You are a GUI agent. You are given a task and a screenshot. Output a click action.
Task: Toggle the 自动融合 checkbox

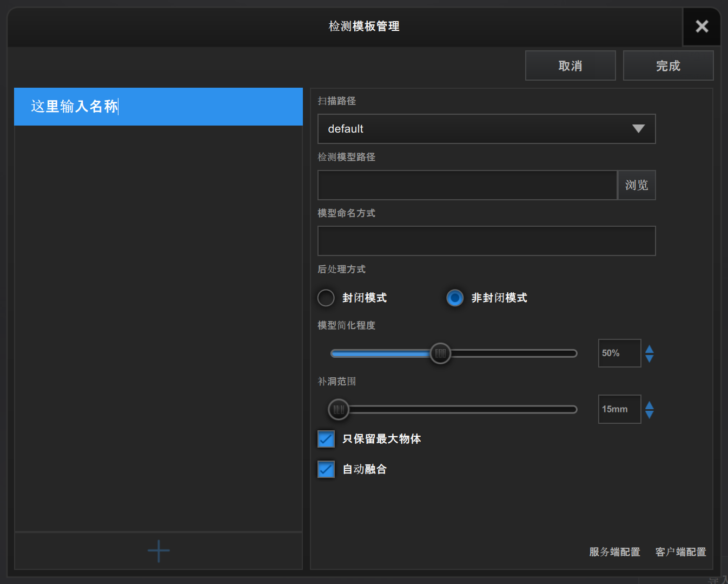pos(326,469)
